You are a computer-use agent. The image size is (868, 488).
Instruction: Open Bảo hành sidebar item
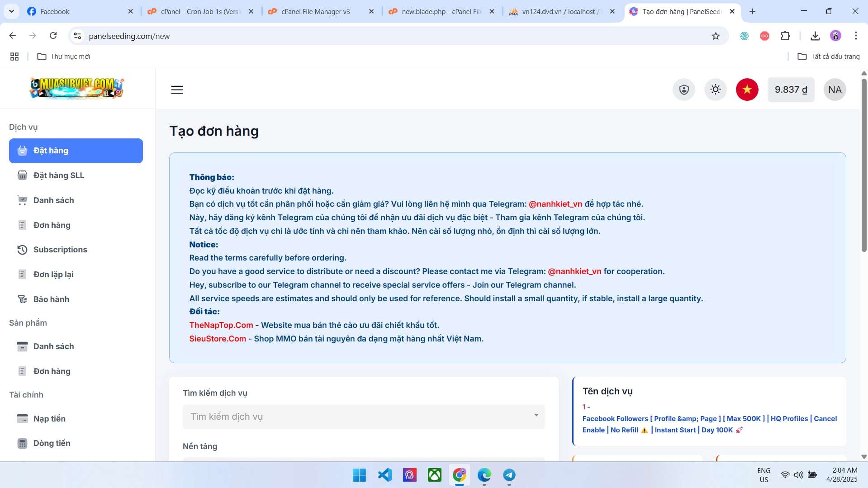point(76,299)
